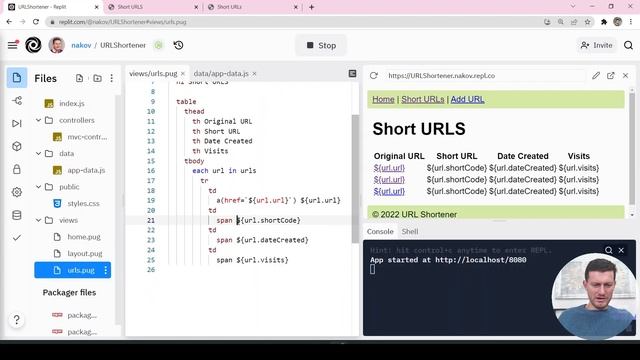The width and height of the screenshot is (640, 360).
Task: Open styles.css in file tree
Action: [83, 203]
